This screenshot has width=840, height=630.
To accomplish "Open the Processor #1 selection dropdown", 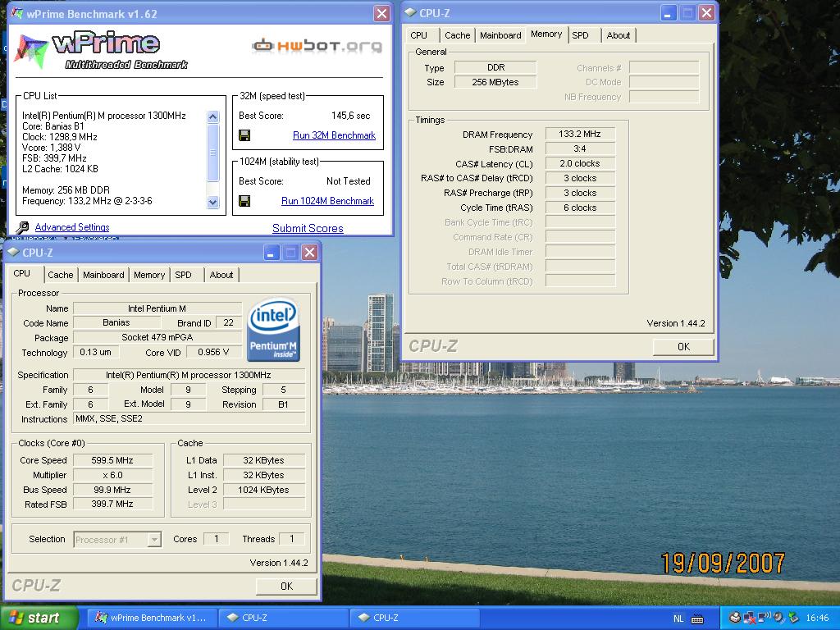I will pos(154,540).
